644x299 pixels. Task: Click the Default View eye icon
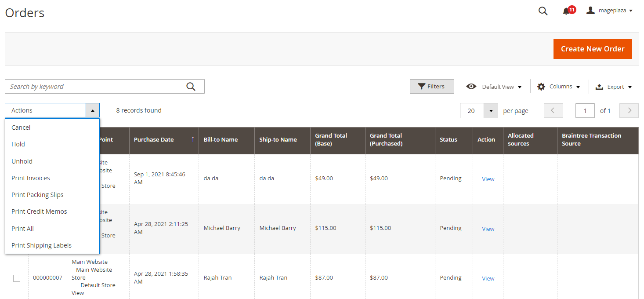pyautogui.click(x=471, y=87)
